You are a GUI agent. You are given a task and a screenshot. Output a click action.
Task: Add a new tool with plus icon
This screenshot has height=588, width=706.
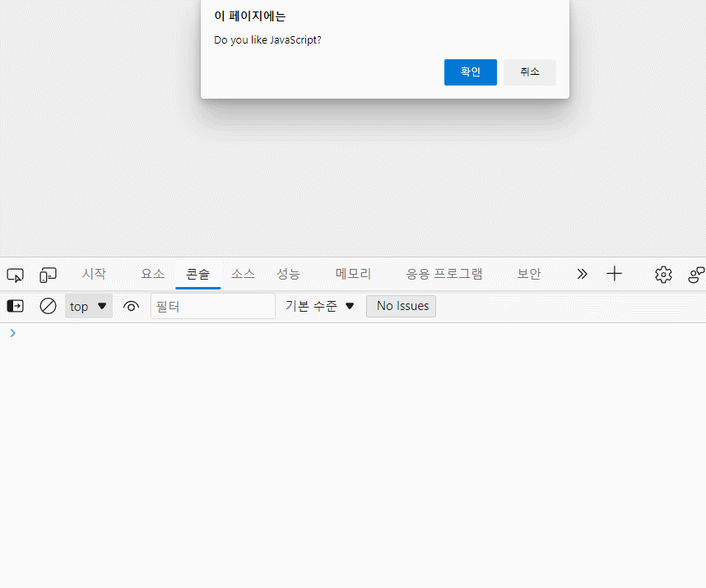(614, 274)
